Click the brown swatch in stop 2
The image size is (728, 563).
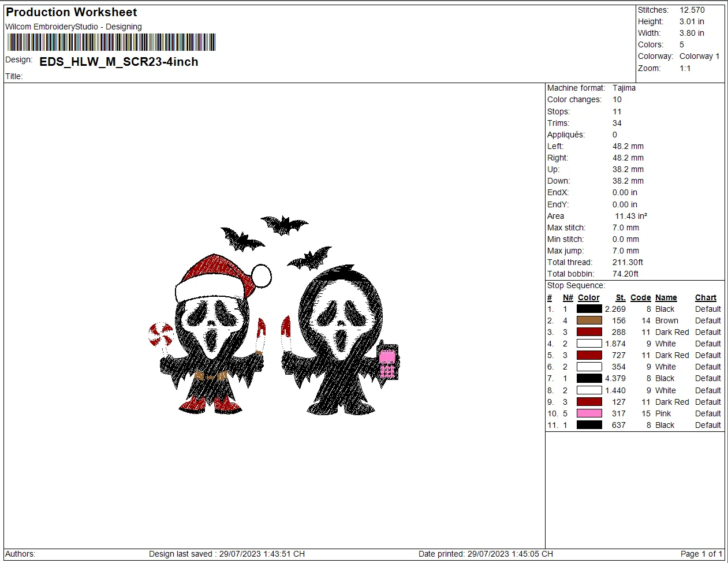coord(589,320)
